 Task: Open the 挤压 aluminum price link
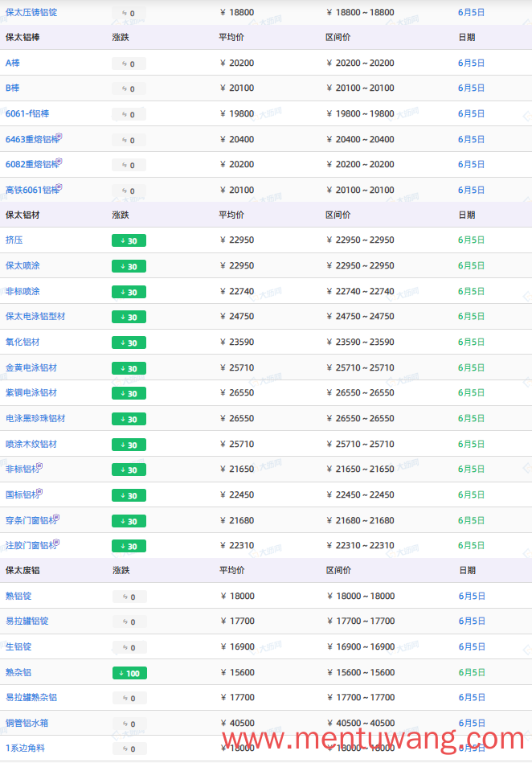[x=14, y=240]
